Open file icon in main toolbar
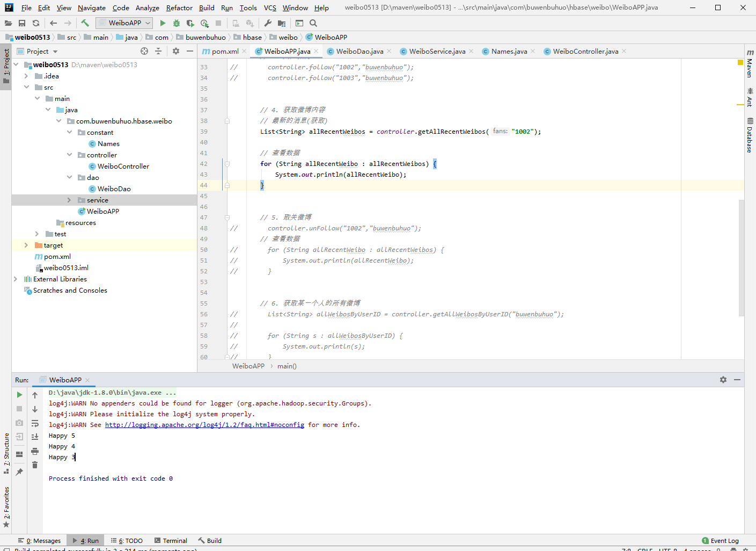This screenshot has height=551, width=756. (8, 23)
